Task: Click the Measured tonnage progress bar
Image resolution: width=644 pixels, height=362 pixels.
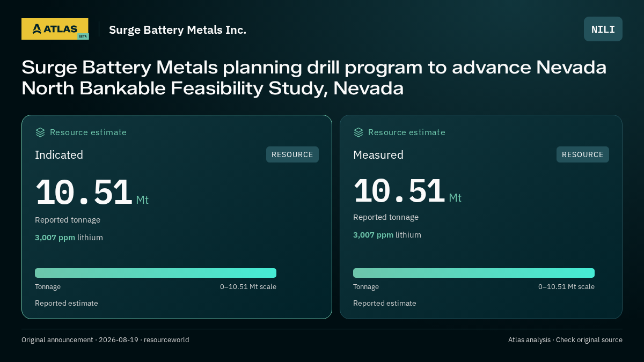Action: 474,273
